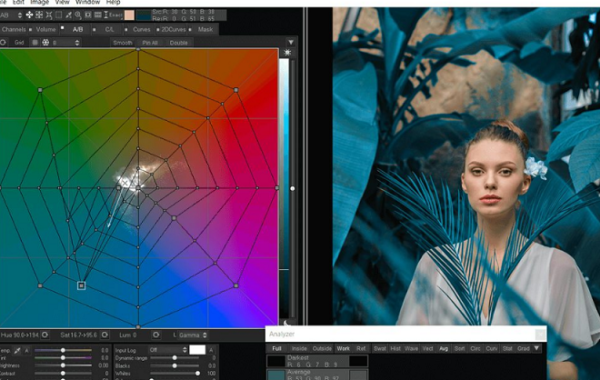Click the Whites slider handle

pos(197,373)
